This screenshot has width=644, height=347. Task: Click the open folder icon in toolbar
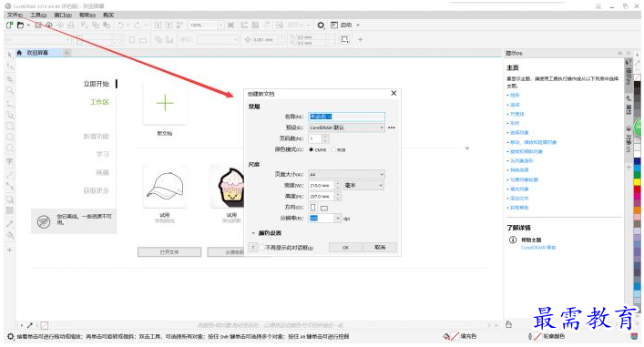click(20, 26)
